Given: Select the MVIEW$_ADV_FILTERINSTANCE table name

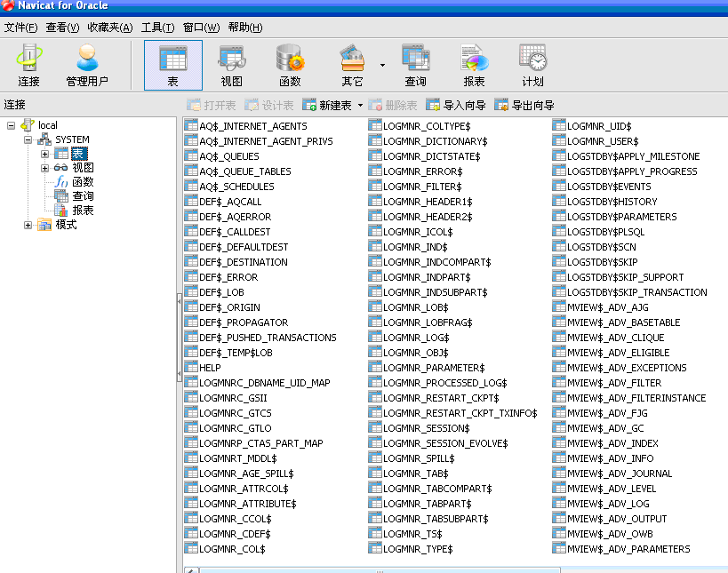Looking at the screenshot, I should (636, 398).
